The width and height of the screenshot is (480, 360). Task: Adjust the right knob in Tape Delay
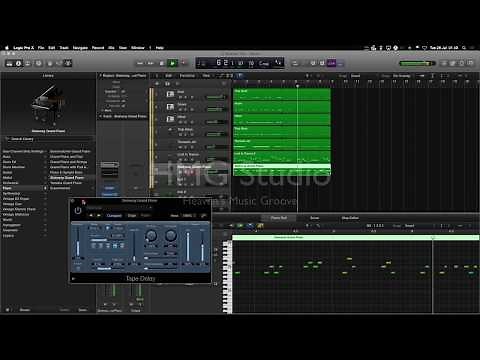(x=171, y=236)
